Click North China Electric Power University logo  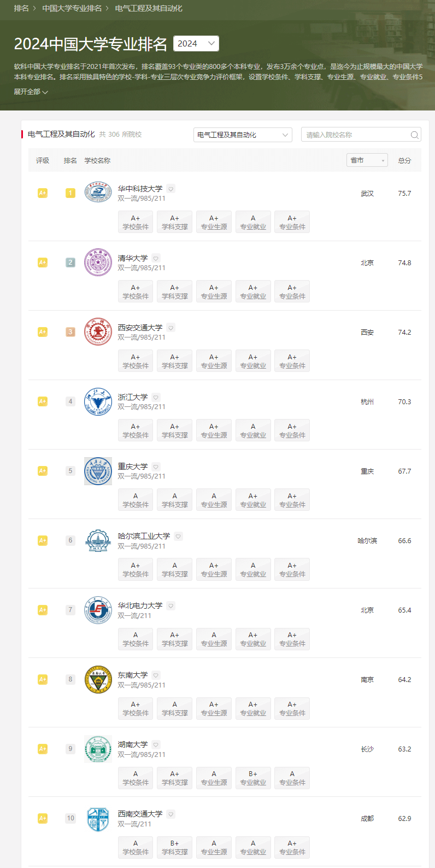click(x=98, y=609)
